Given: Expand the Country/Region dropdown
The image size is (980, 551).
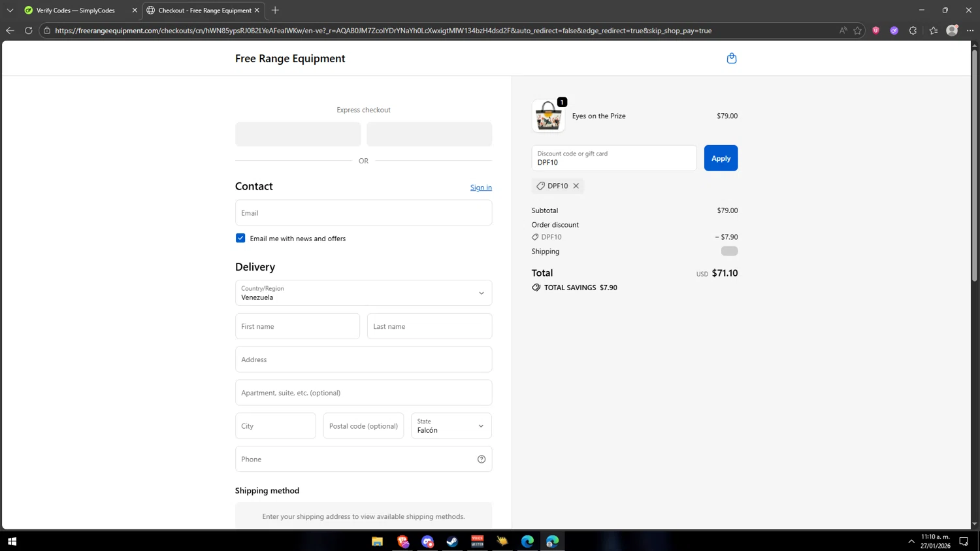Looking at the screenshot, I should (363, 293).
